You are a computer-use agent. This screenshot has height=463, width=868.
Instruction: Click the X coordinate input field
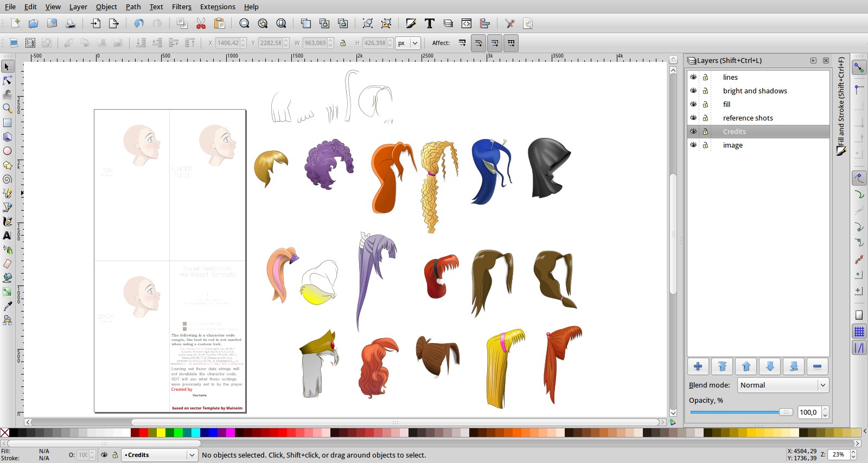point(227,43)
